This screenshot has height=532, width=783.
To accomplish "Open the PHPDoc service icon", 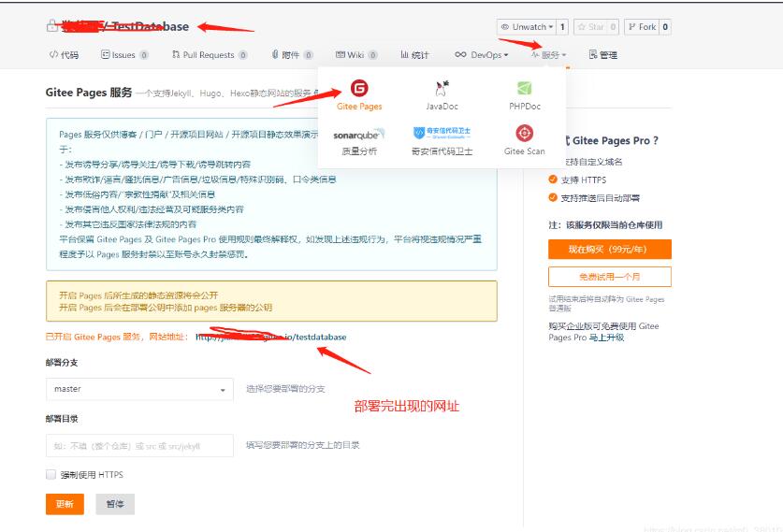I will (524, 88).
